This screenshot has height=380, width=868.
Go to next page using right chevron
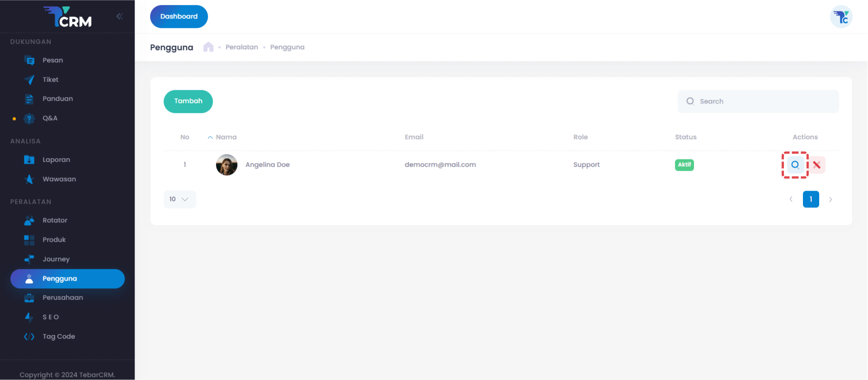[830, 199]
